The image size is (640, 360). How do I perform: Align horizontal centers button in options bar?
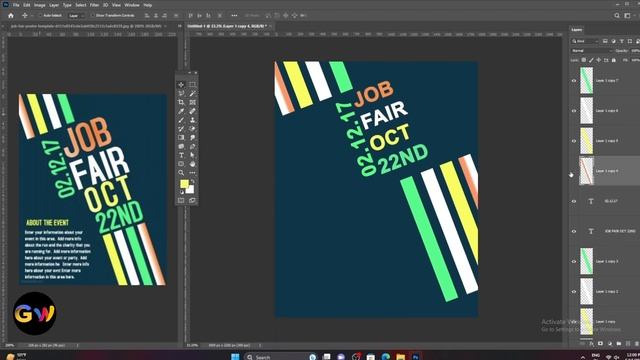[x=156, y=16]
